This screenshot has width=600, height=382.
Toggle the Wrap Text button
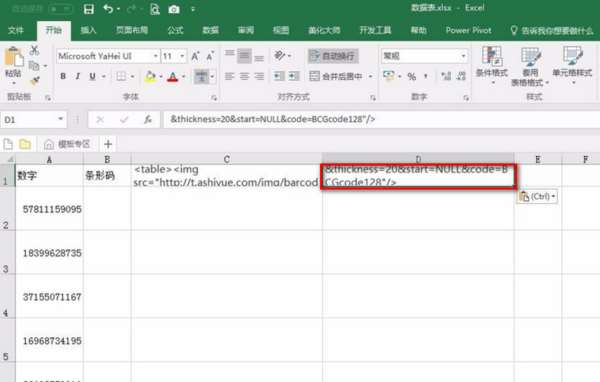point(333,56)
